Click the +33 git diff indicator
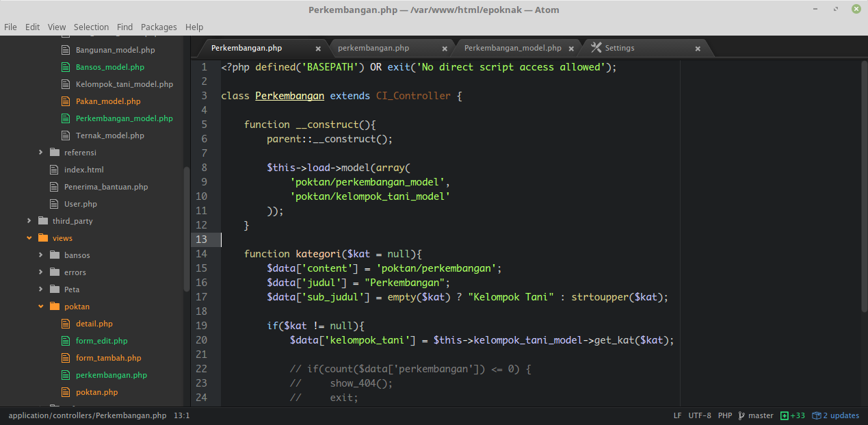 click(x=792, y=415)
